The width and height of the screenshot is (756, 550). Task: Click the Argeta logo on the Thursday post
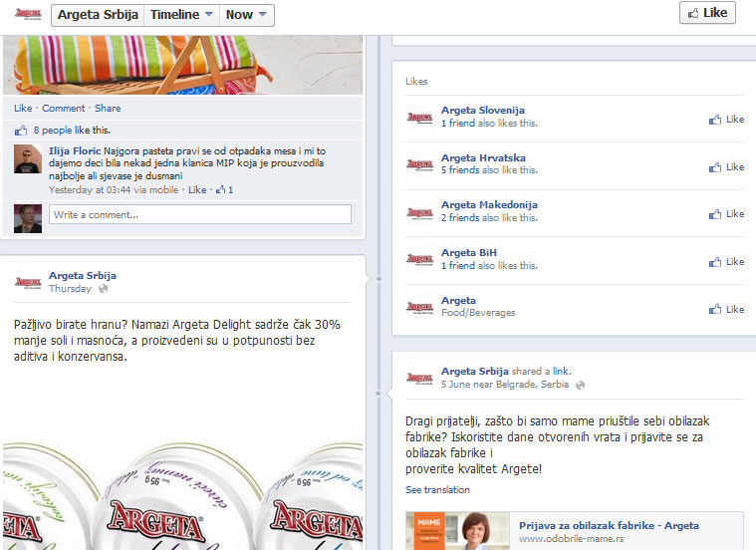(x=28, y=282)
